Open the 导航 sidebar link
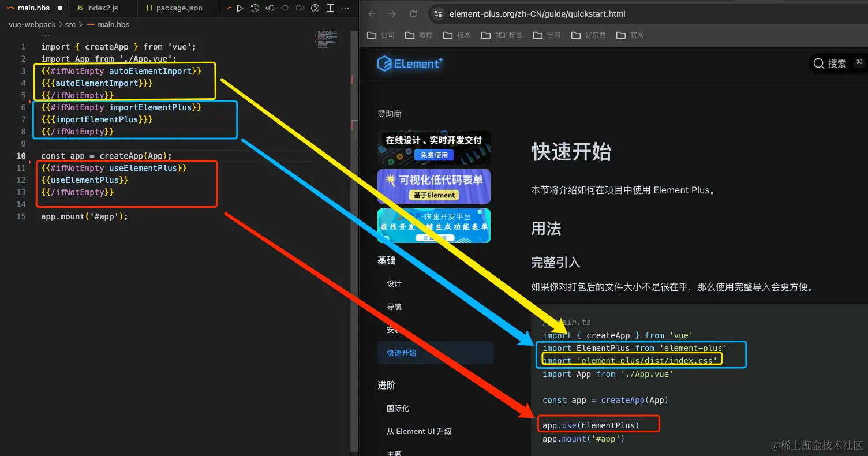The width and height of the screenshot is (868, 456). 394,307
